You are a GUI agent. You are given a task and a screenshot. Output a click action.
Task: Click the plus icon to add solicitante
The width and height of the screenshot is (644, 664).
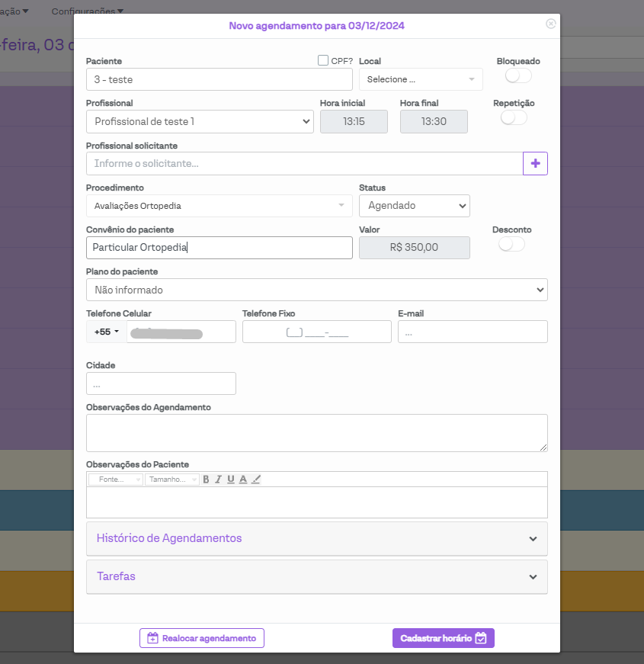(535, 163)
